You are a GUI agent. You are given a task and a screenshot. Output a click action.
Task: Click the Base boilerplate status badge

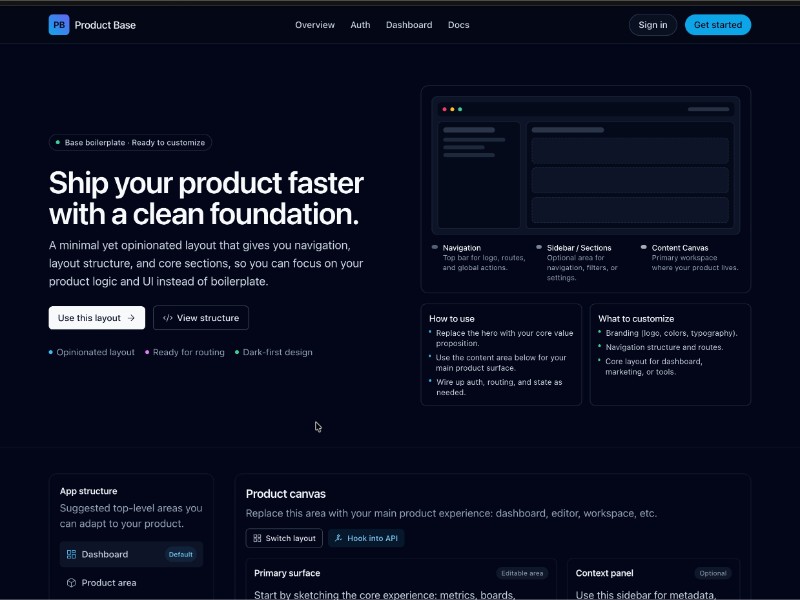coord(130,143)
